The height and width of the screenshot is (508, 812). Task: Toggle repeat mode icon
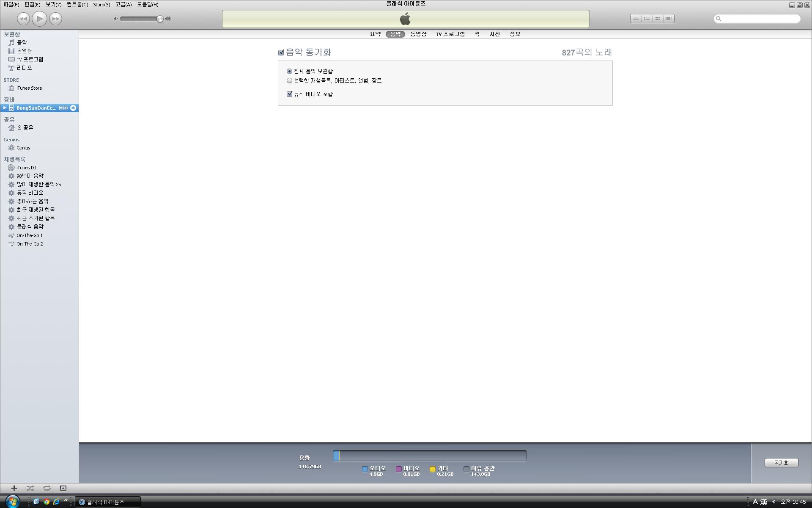tap(47, 488)
